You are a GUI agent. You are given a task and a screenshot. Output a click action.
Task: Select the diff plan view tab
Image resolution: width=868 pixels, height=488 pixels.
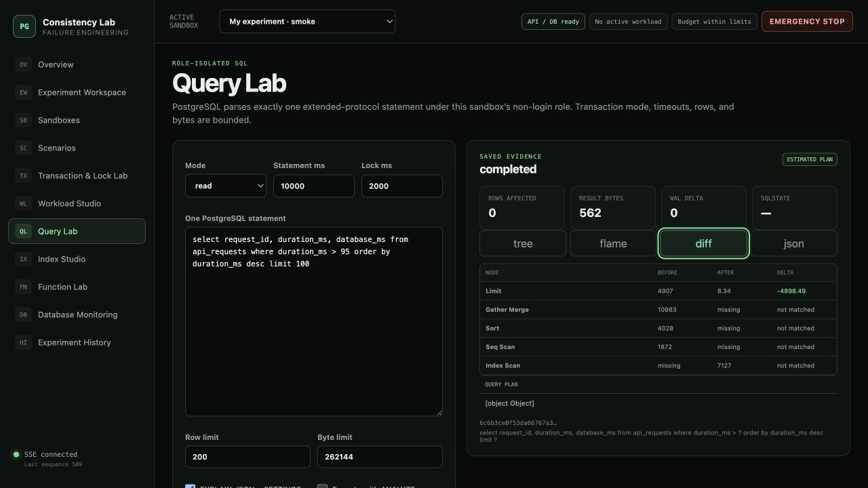coord(703,243)
